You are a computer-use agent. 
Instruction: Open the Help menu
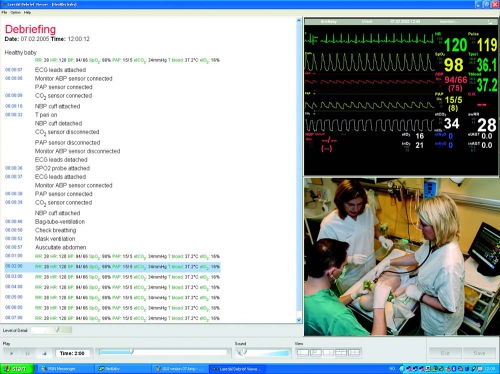pos(27,12)
